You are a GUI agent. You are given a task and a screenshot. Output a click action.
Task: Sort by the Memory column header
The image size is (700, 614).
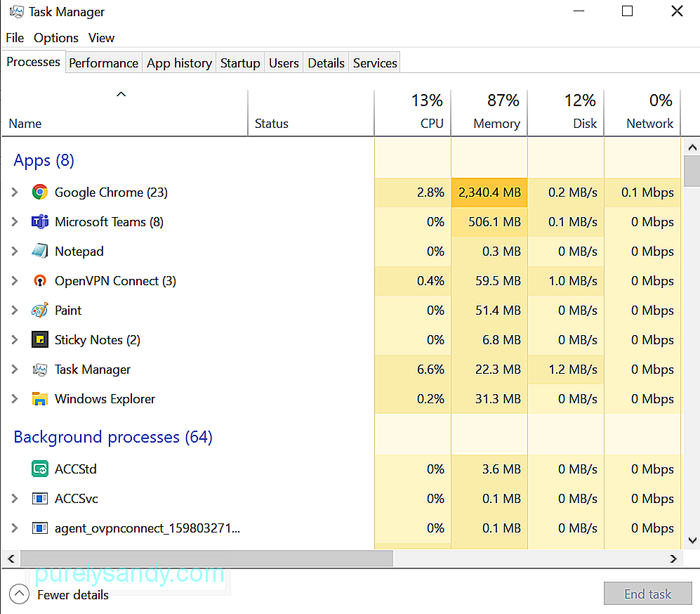point(490,113)
